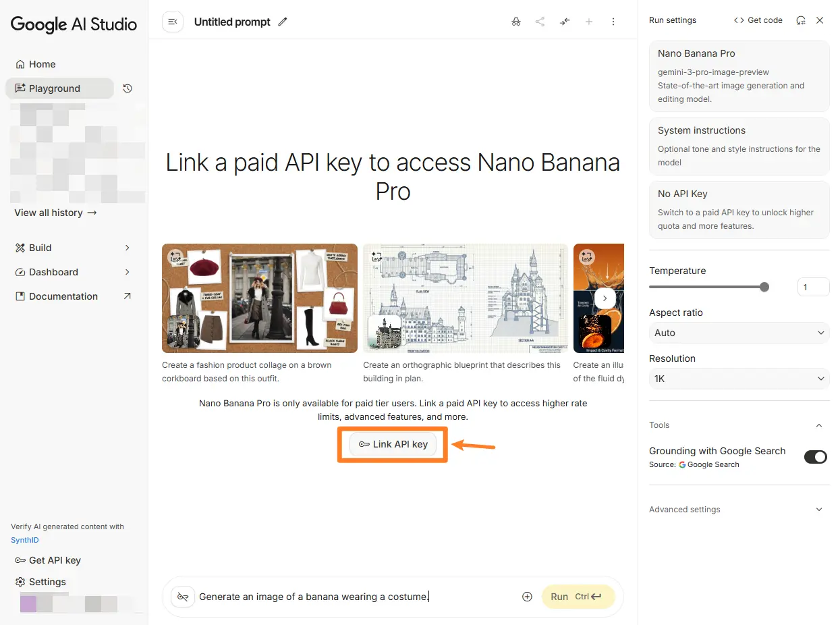
Task: Enable Grounding with Google Search
Action: (x=816, y=457)
